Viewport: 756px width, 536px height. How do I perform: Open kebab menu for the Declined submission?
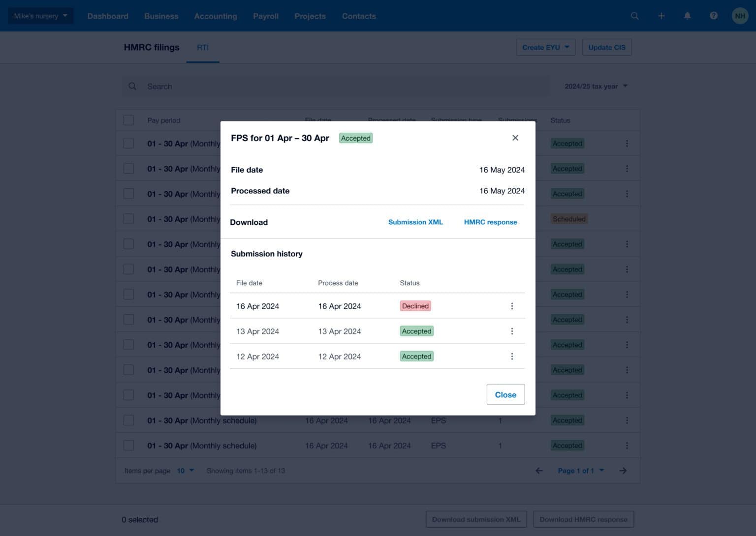tap(512, 305)
